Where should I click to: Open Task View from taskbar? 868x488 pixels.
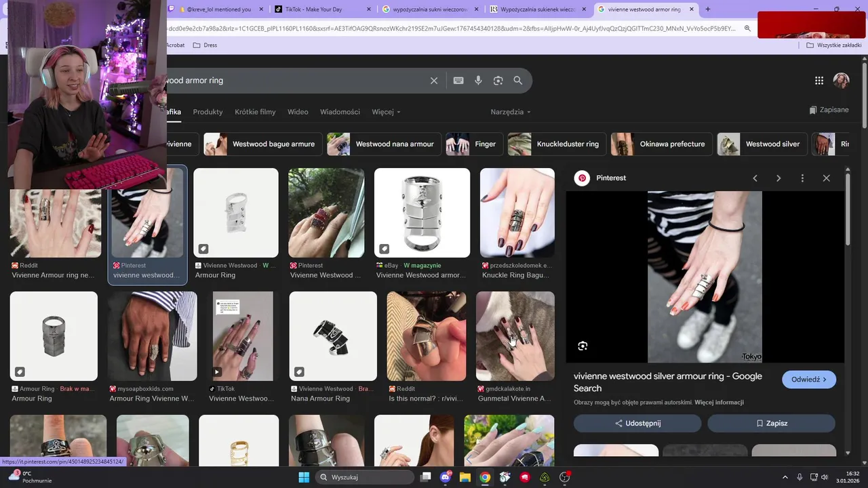pyautogui.click(x=426, y=477)
